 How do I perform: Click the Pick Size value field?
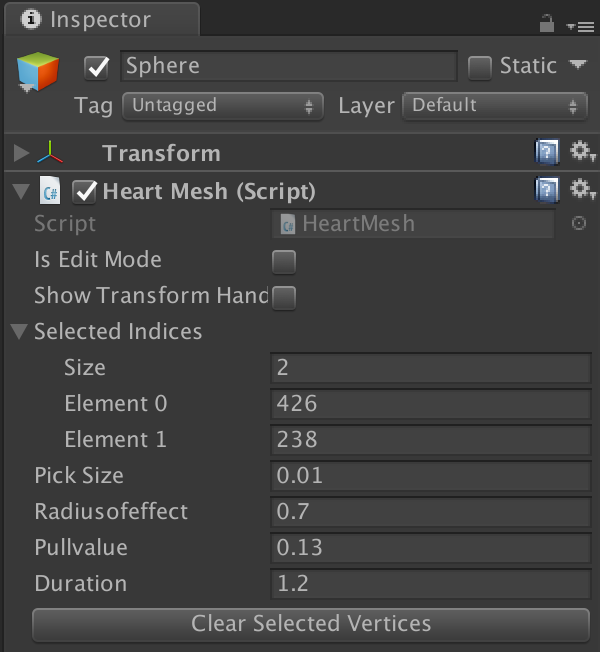(430, 476)
